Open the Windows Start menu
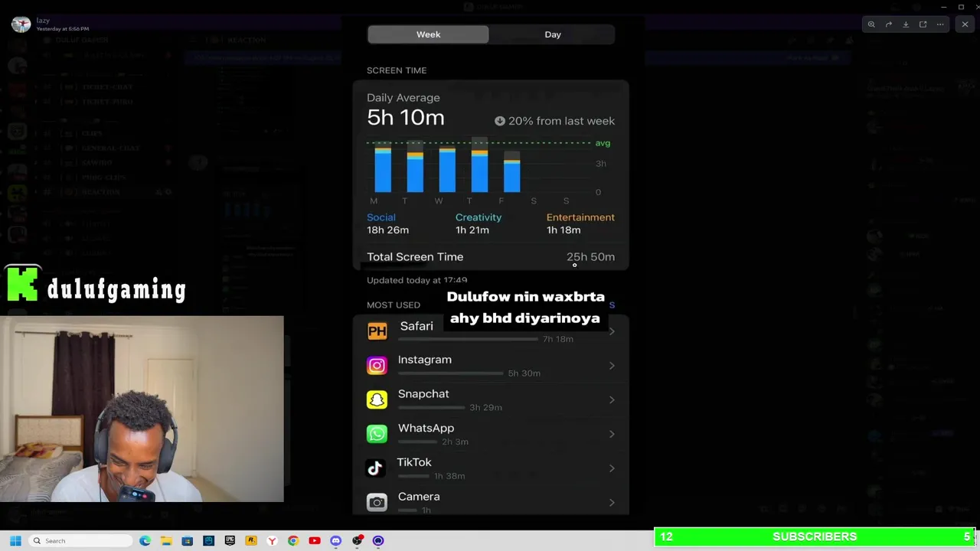 click(15, 541)
